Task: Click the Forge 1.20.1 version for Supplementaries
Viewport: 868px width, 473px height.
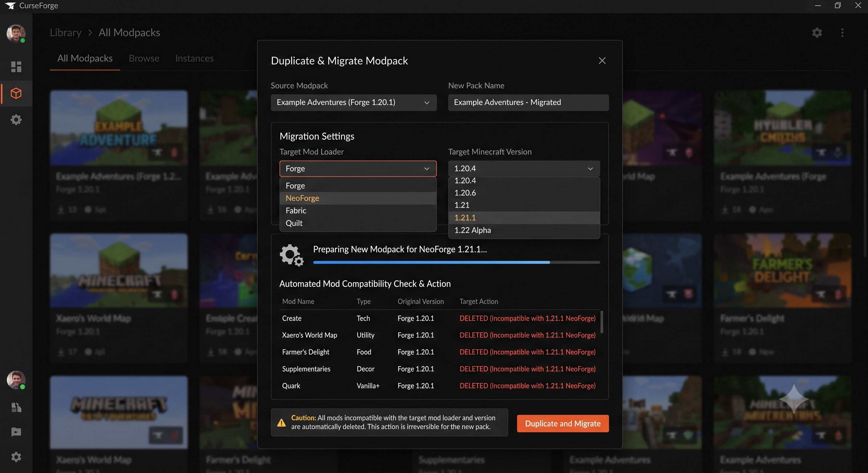Action: [416, 369]
